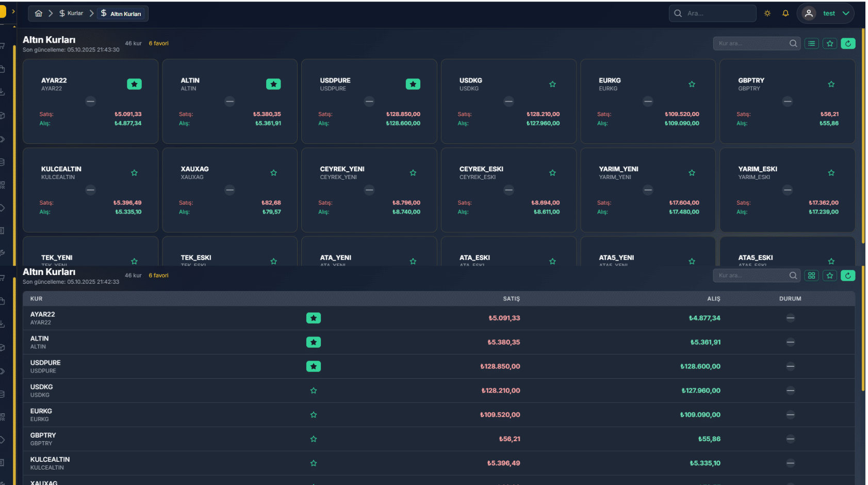Switch to grid view using the grid icon

tap(811, 276)
